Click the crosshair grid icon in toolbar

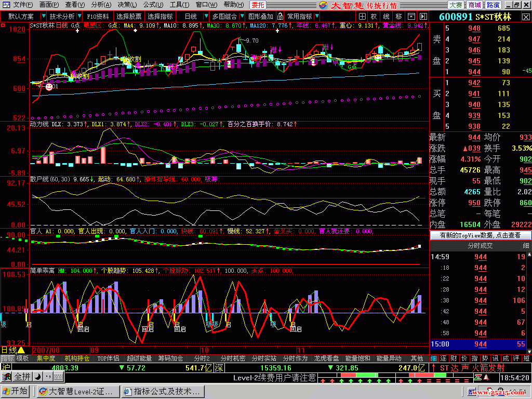coord(362,16)
